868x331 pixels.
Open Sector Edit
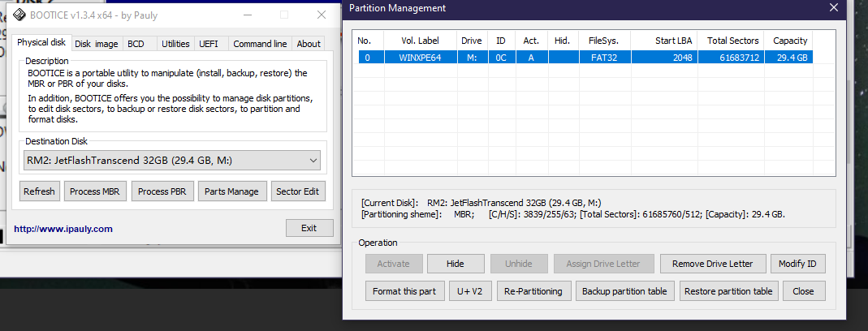[x=298, y=191]
